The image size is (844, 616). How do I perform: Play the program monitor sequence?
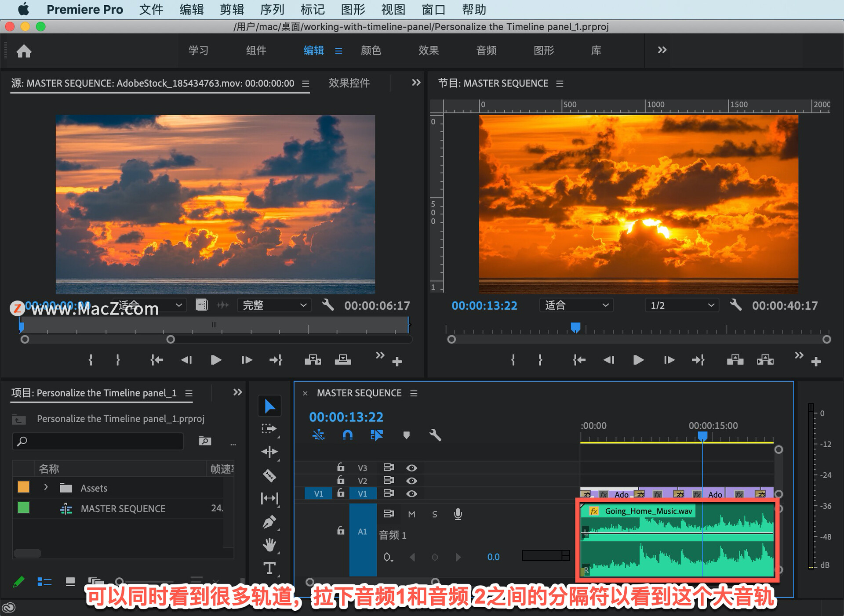pyautogui.click(x=638, y=360)
